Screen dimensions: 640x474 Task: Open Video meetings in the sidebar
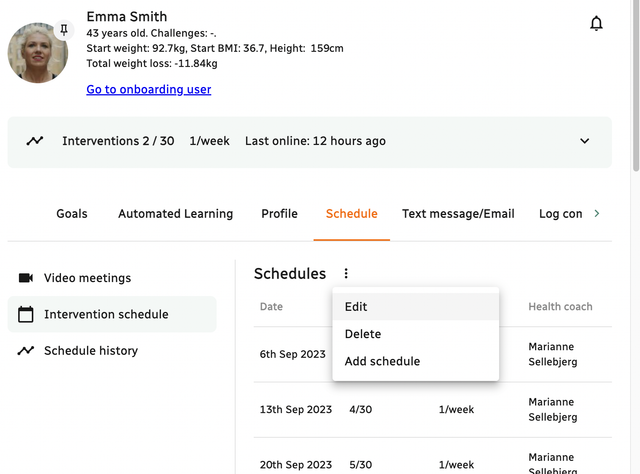87,278
